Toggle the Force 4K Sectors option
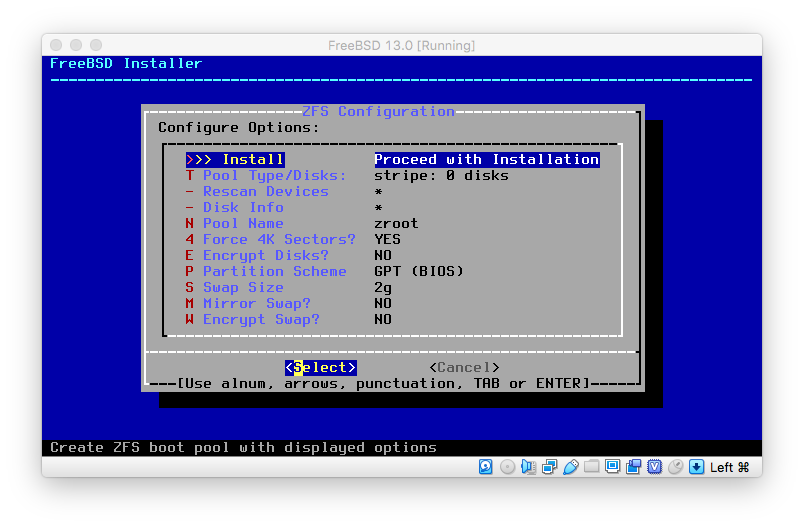 pyautogui.click(x=278, y=240)
